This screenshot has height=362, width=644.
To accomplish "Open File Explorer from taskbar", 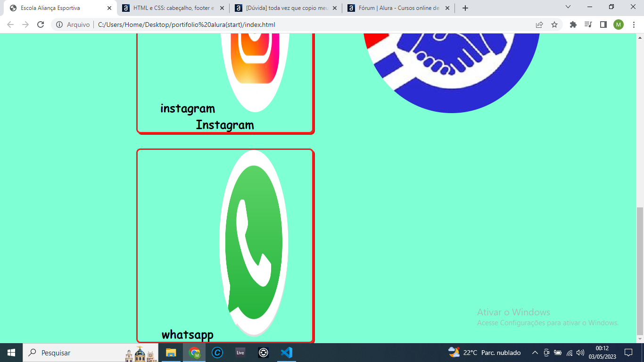I will coord(171,353).
